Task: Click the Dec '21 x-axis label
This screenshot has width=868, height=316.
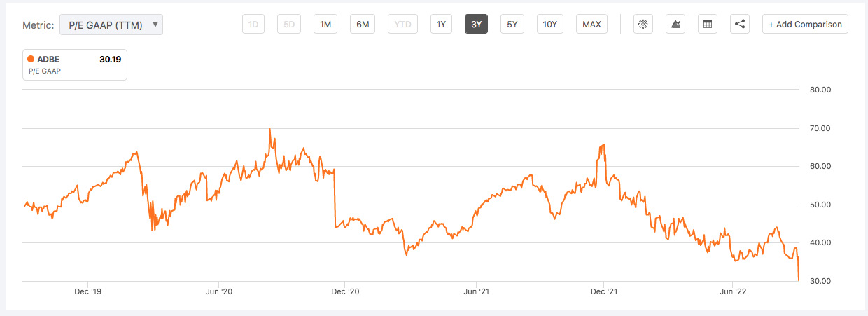Action: tap(603, 291)
